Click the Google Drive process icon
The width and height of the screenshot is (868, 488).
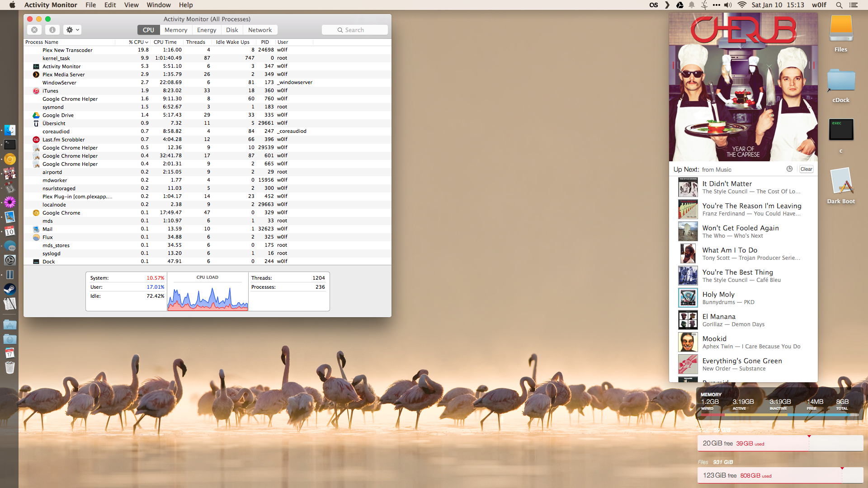[x=36, y=115]
